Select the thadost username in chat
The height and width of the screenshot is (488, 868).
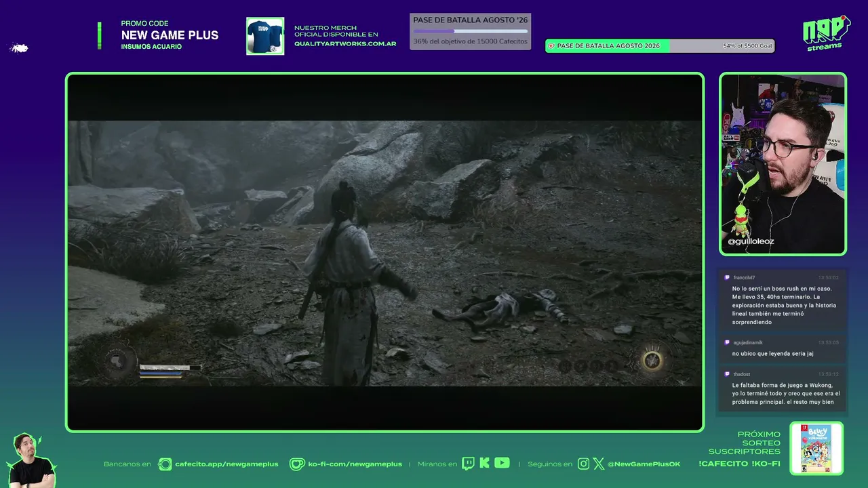click(x=741, y=374)
